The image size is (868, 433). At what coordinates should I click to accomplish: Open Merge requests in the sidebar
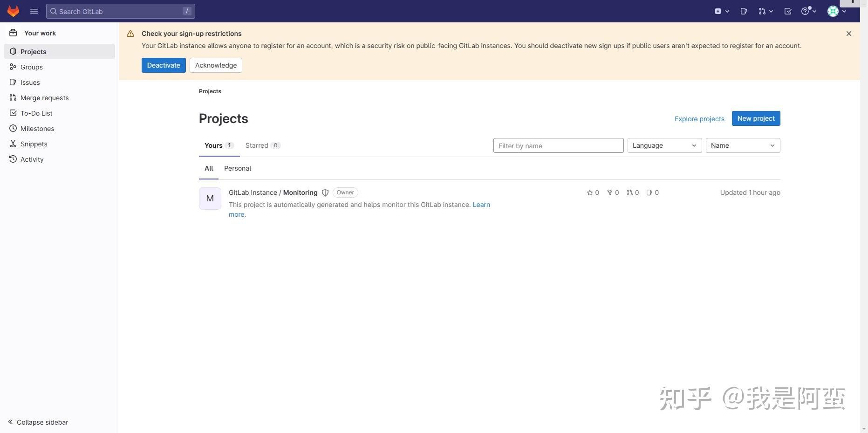pos(59,97)
